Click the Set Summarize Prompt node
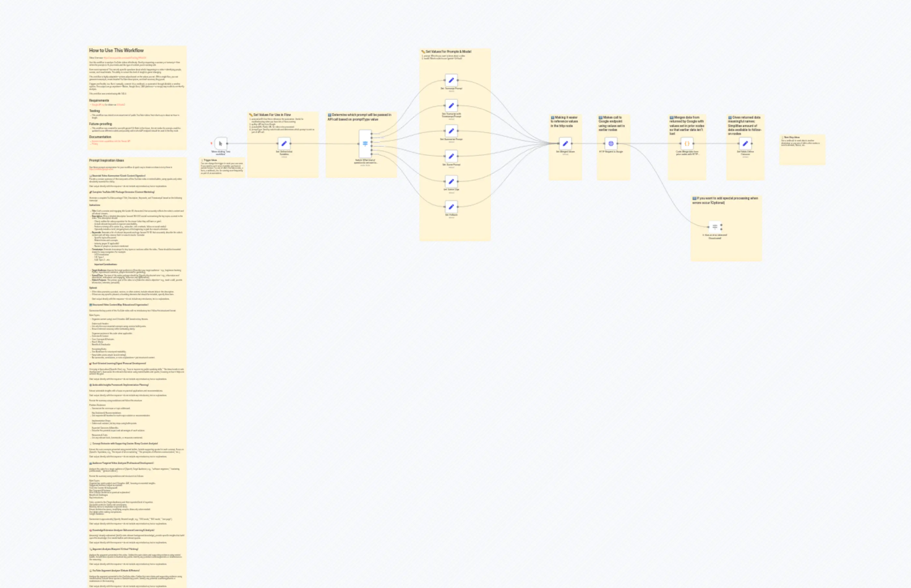The width and height of the screenshot is (911, 588). [451, 131]
